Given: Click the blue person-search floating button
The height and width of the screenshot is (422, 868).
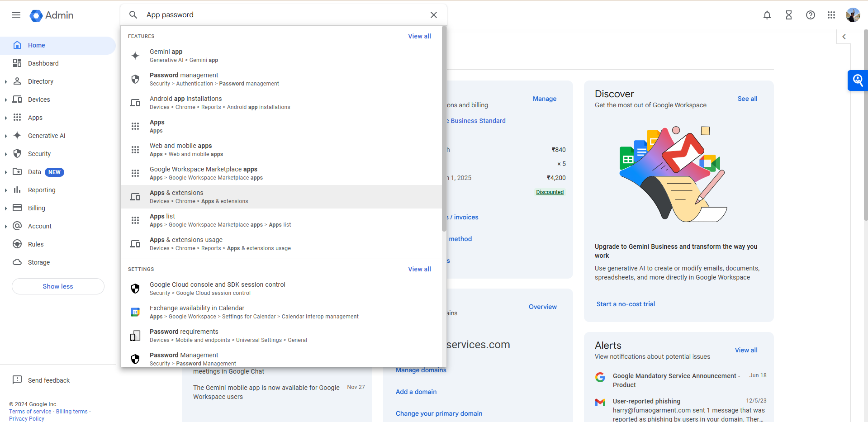Looking at the screenshot, I should (858, 81).
